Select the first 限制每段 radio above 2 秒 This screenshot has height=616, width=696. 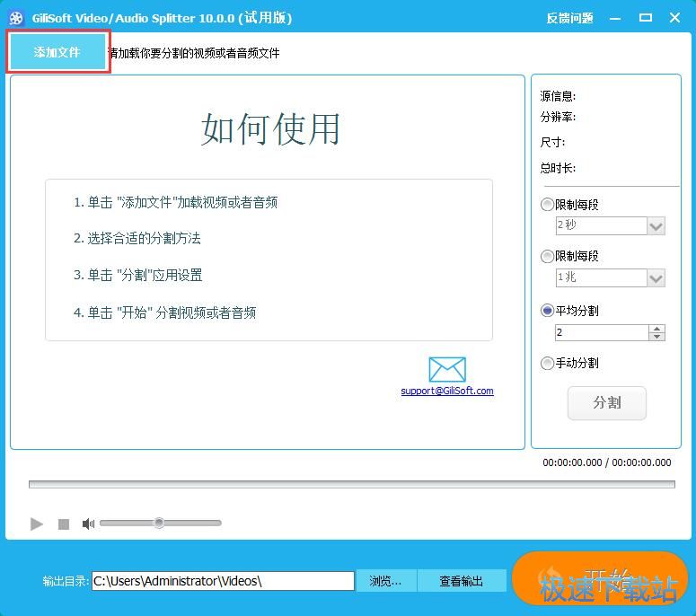pos(547,205)
